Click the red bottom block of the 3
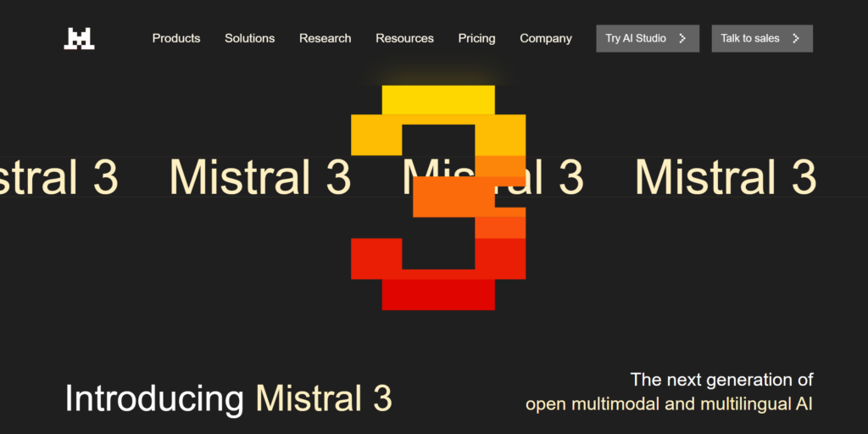Image resolution: width=868 pixels, height=434 pixels. click(438, 294)
